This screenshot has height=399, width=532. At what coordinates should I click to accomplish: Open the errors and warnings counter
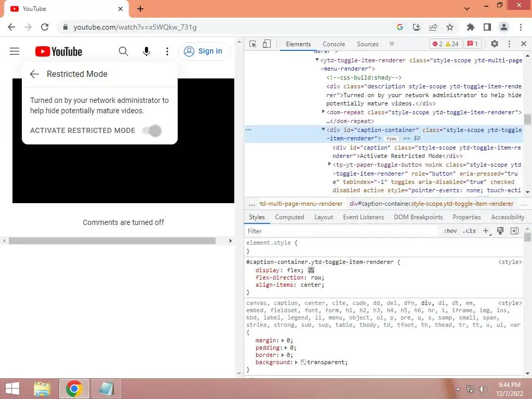click(445, 44)
